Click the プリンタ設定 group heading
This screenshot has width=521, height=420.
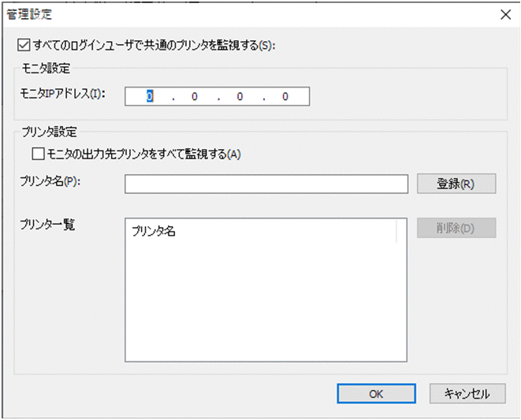pyautogui.click(x=49, y=132)
